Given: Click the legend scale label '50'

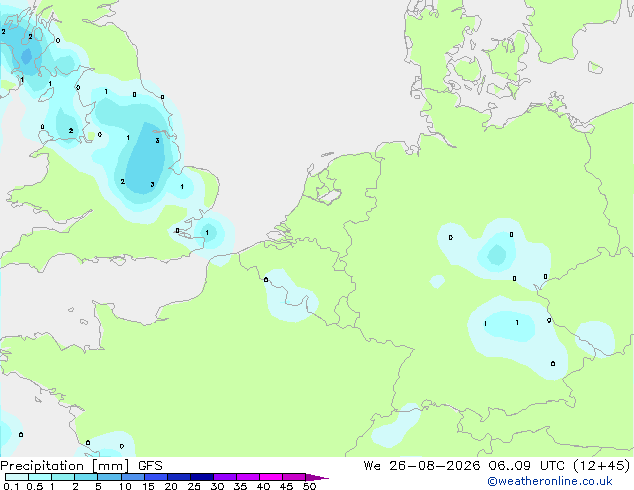Looking at the screenshot, I should pos(309,486).
